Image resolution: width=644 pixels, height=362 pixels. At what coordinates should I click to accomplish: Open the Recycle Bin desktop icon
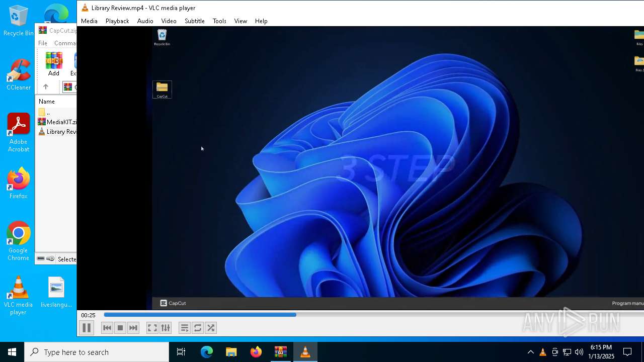pos(19,21)
